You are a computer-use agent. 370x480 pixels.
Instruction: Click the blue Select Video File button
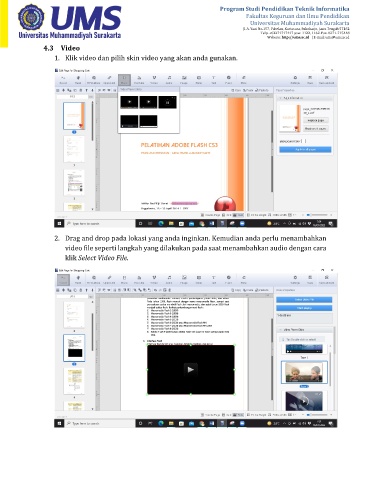(x=304, y=300)
